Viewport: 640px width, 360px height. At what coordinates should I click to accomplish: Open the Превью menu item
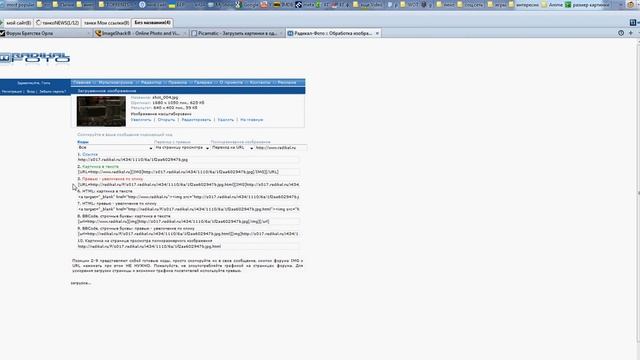click(178, 82)
